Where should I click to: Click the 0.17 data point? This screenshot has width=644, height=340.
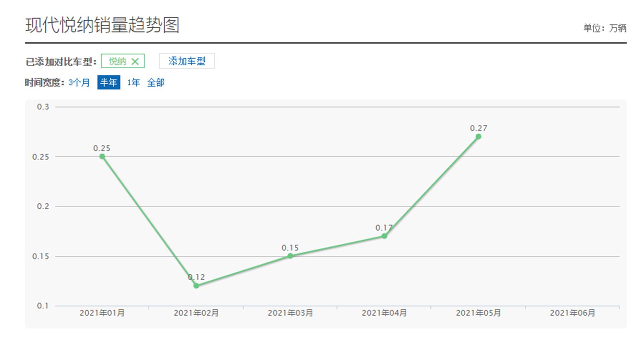(x=384, y=236)
